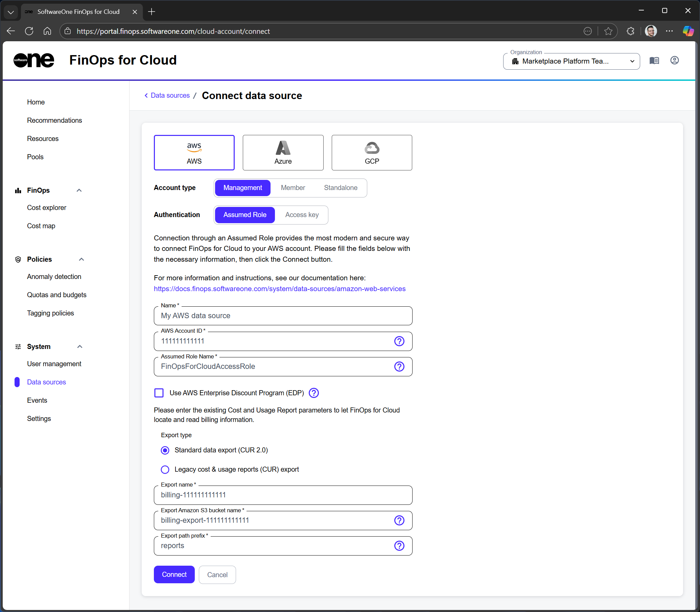The height and width of the screenshot is (612, 700).
Task: Choose the GCP cloud provider tile
Action: tap(371, 152)
